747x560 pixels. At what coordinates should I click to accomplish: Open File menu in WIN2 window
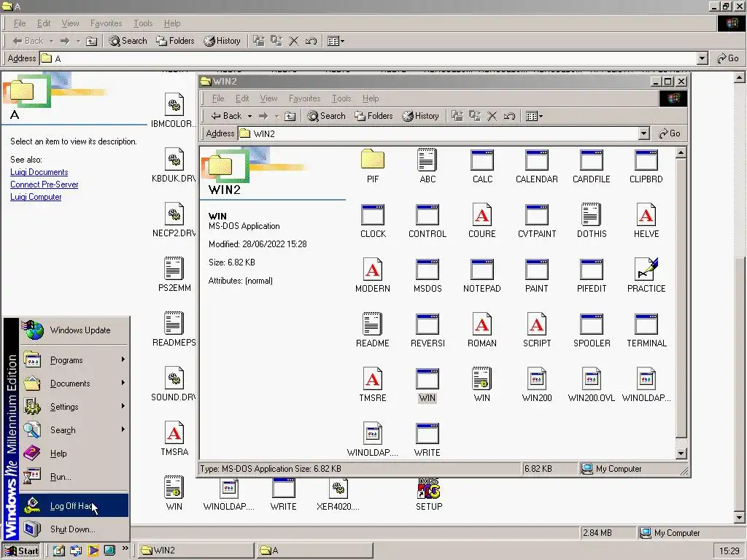point(218,98)
